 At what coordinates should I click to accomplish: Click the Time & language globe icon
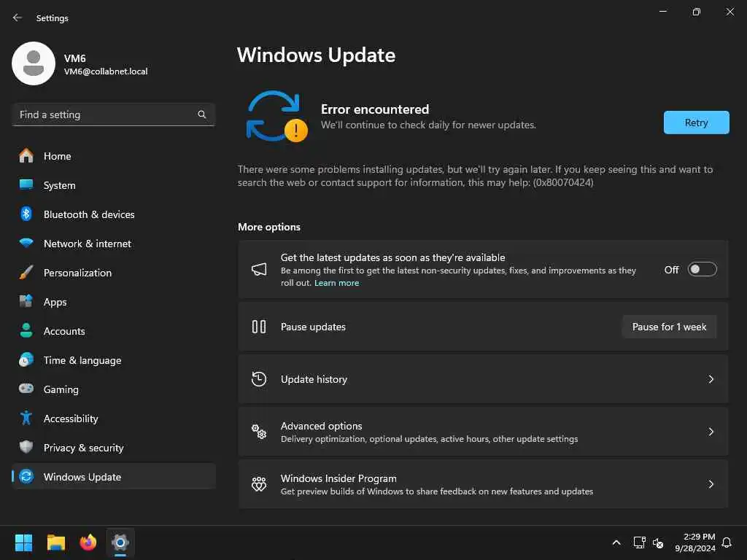(x=26, y=359)
